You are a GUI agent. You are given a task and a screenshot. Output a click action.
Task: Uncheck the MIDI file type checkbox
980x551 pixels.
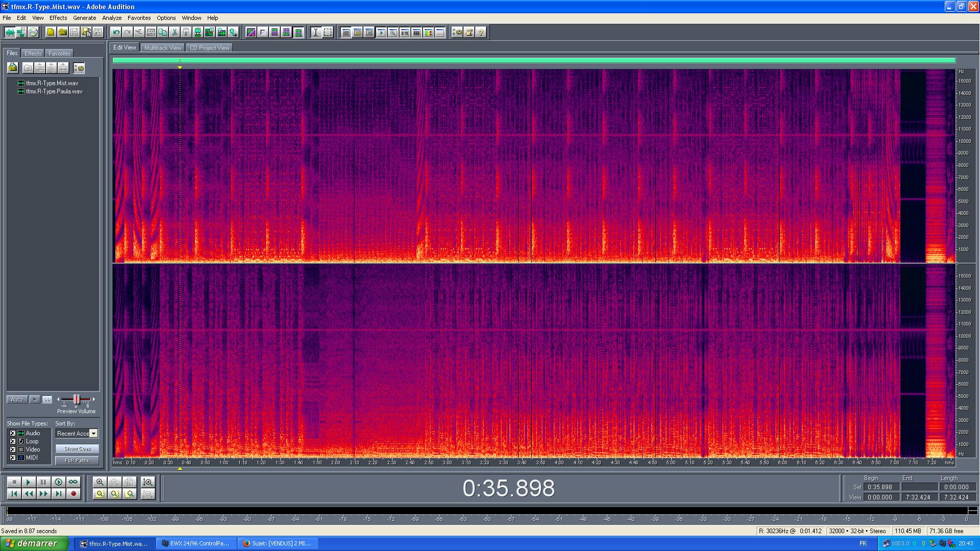pos(13,458)
